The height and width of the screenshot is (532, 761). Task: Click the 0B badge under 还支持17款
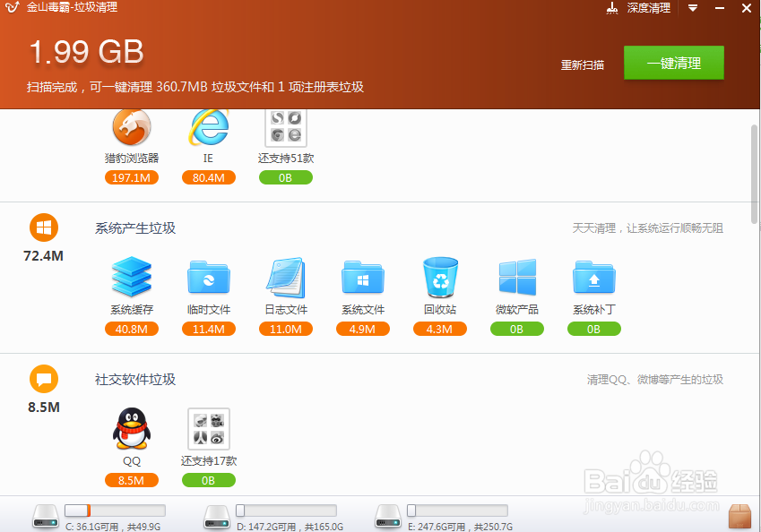pyautogui.click(x=209, y=480)
